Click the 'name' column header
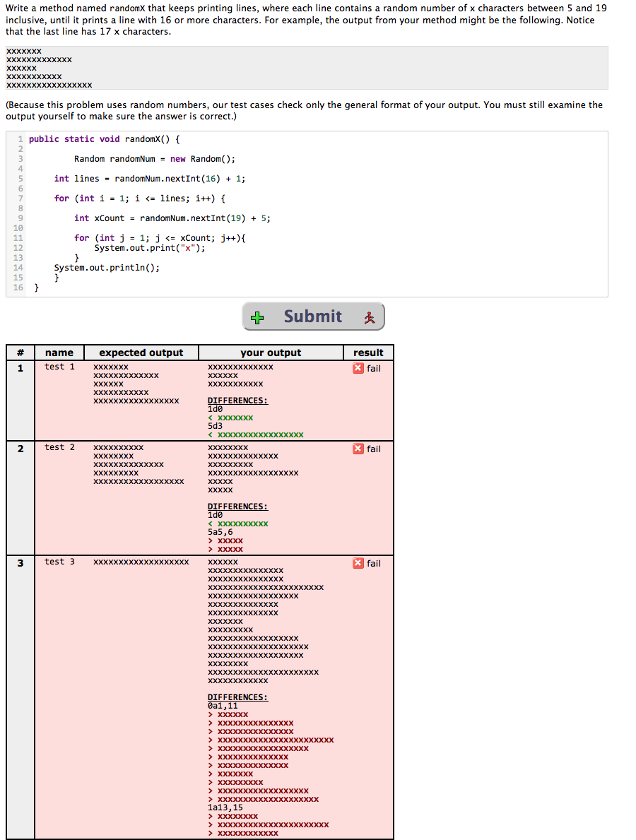This screenshot has height=840, width=636. pyautogui.click(x=59, y=352)
